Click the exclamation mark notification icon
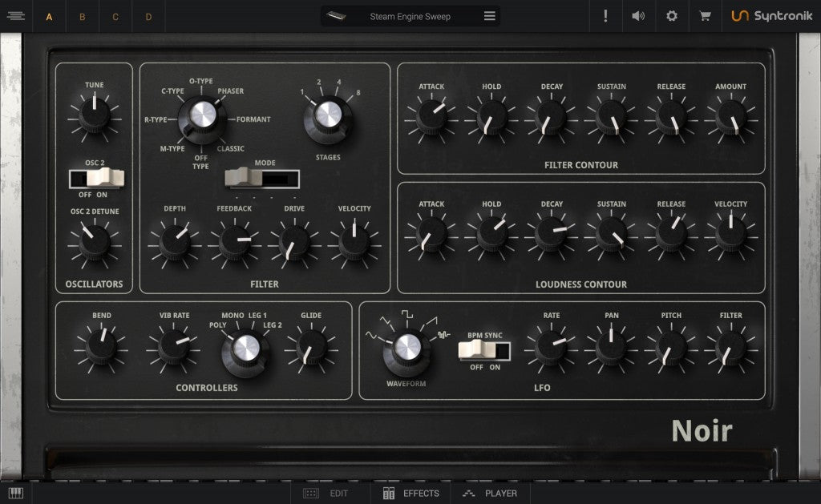Viewport: 821px width, 504px height. 605,15
